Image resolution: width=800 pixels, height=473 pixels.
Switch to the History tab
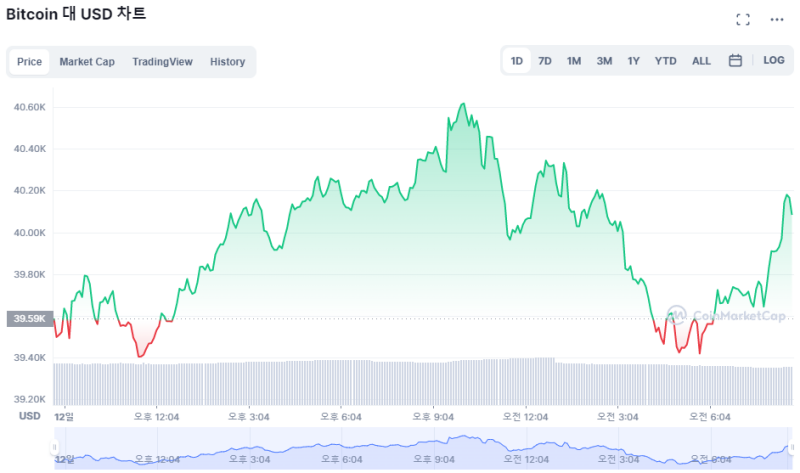228,62
